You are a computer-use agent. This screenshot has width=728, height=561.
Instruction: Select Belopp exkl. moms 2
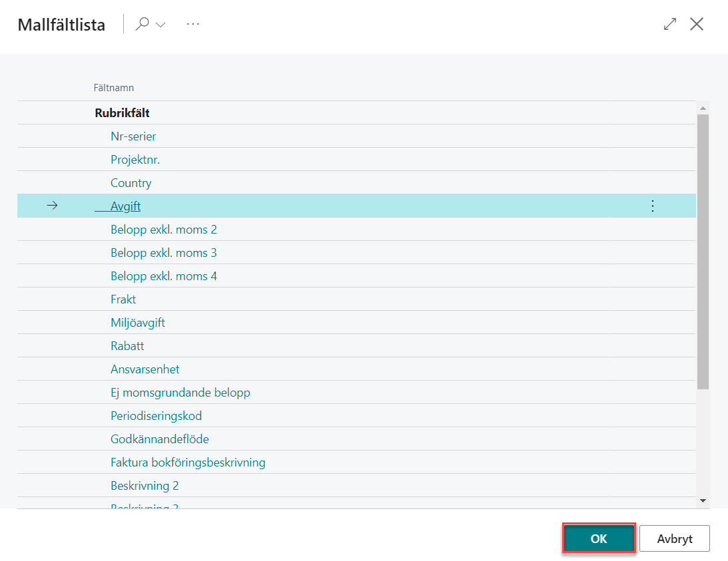point(164,230)
